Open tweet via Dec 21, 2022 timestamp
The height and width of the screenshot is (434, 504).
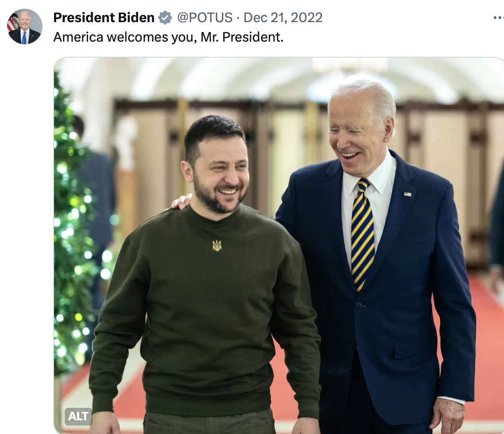coord(283,18)
